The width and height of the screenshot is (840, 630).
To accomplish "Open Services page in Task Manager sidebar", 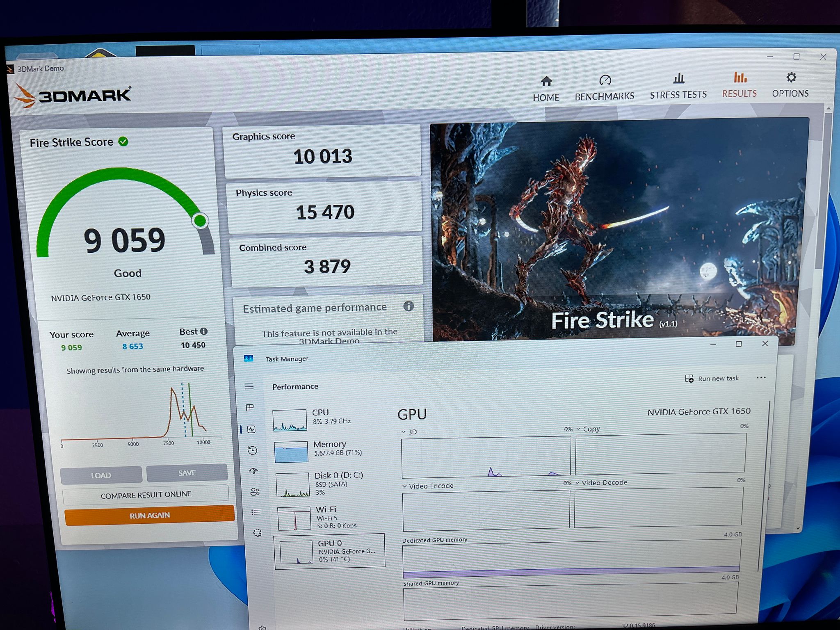I will click(x=257, y=533).
